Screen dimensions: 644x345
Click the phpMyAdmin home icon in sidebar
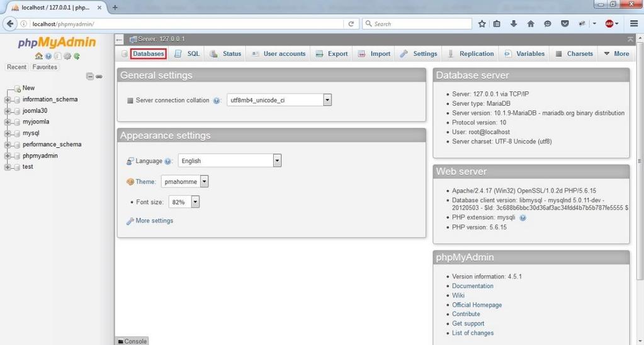(38, 56)
